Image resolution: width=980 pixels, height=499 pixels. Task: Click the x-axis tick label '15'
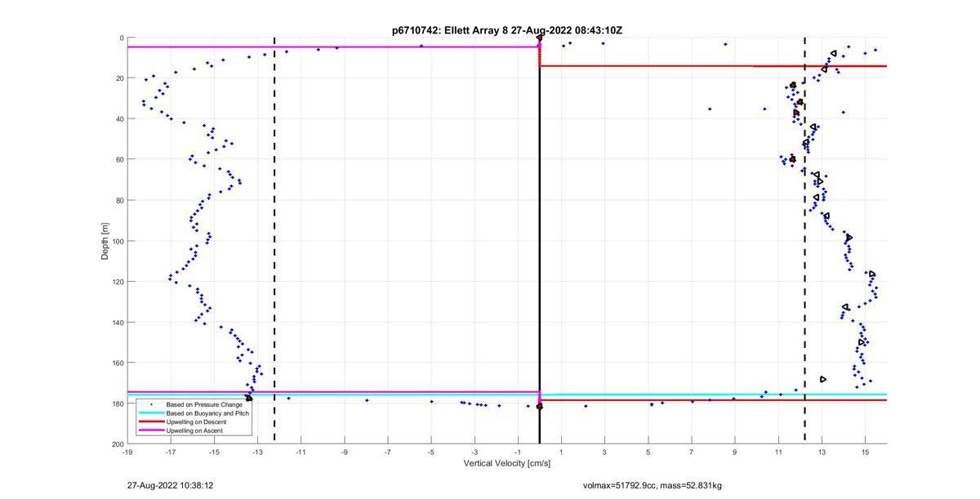pos(865,452)
